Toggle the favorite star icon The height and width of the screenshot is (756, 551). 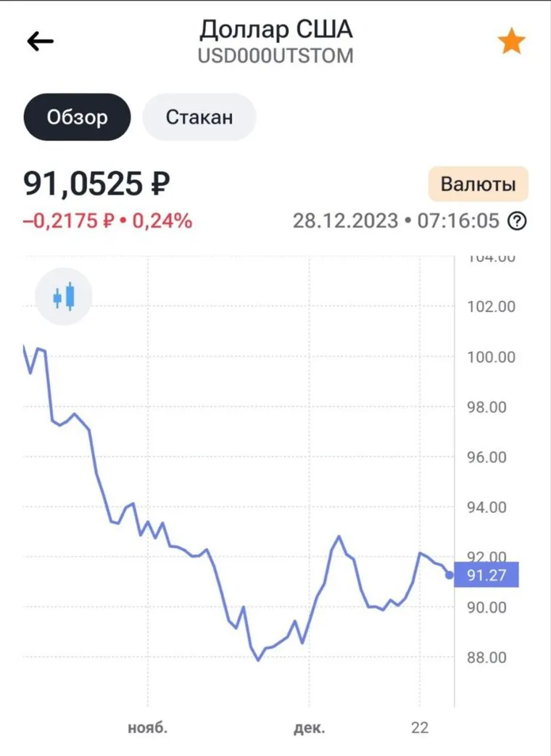coord(511,42)
